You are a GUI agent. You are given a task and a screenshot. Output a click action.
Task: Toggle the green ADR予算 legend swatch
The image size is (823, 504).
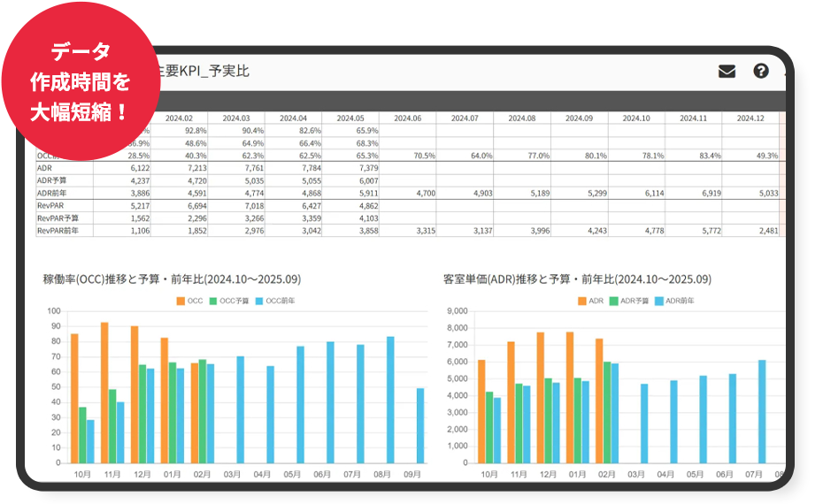click(x=613, y=301)
